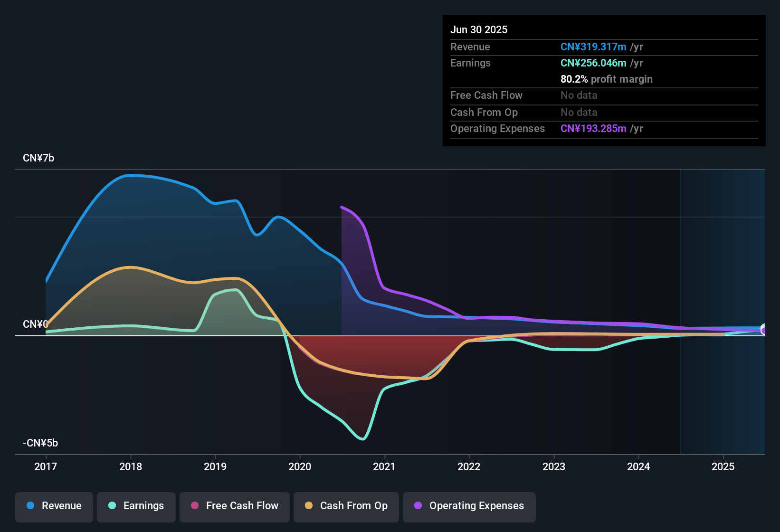This screenshot has height=532, width=780.
Task: Click the CN¥193.285m Operating Expenses value
Action: tap(593, 128)
